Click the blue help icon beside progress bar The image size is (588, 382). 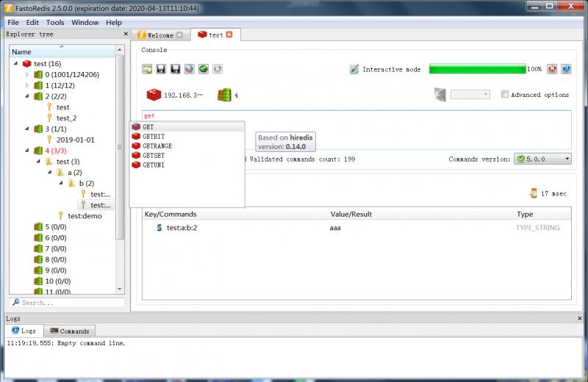pos(566,69)
